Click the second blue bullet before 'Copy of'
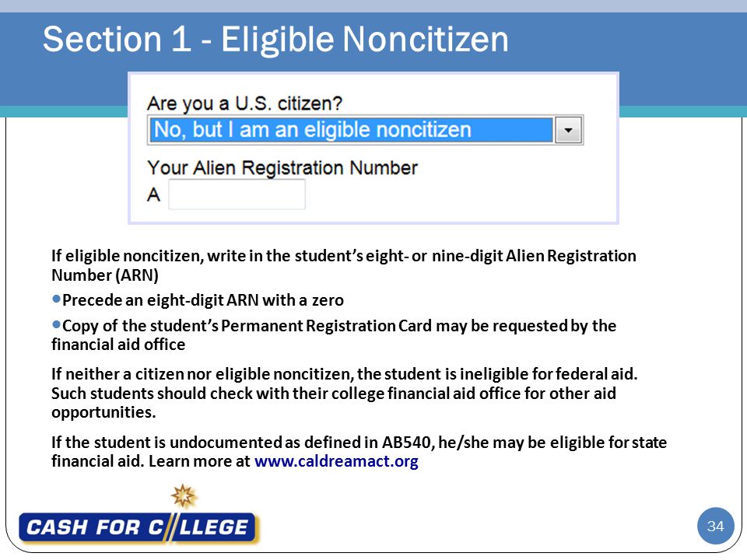Screen dimensions: 747x560 56,325
